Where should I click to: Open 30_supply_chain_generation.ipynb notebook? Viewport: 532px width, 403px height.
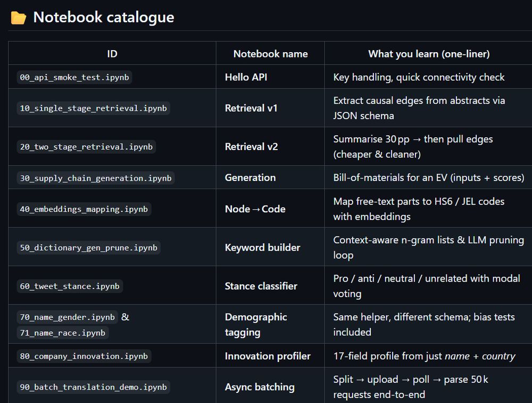96,178
